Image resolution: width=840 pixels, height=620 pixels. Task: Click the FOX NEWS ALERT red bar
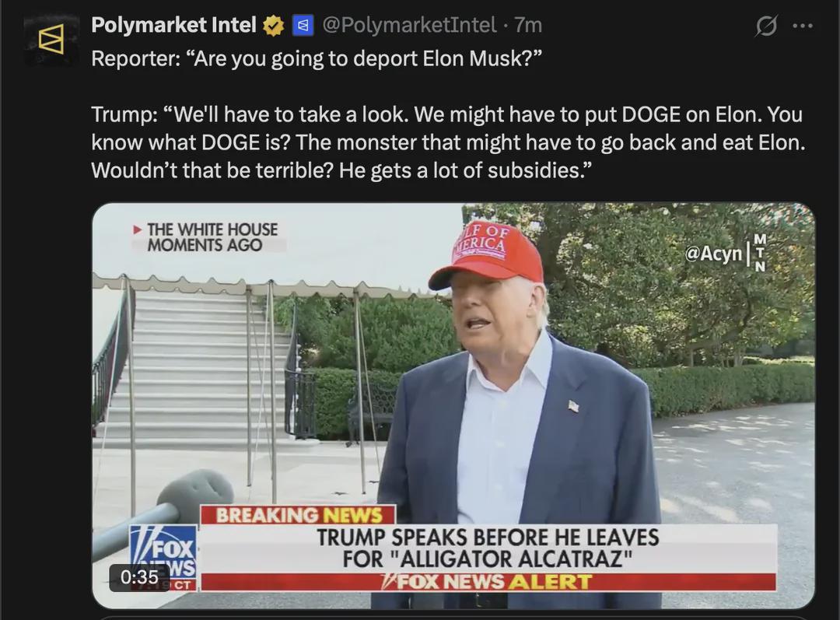click(x=488, y=581)
